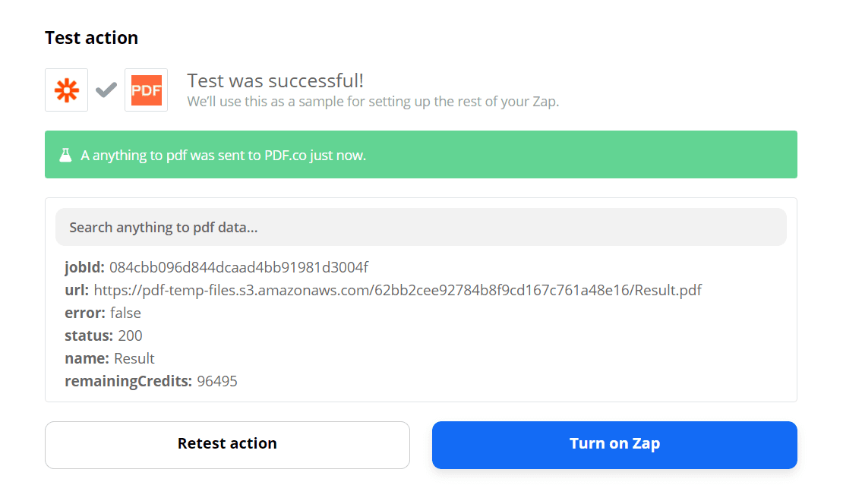Click the flask icon in the green banner

tap(65, 154)
